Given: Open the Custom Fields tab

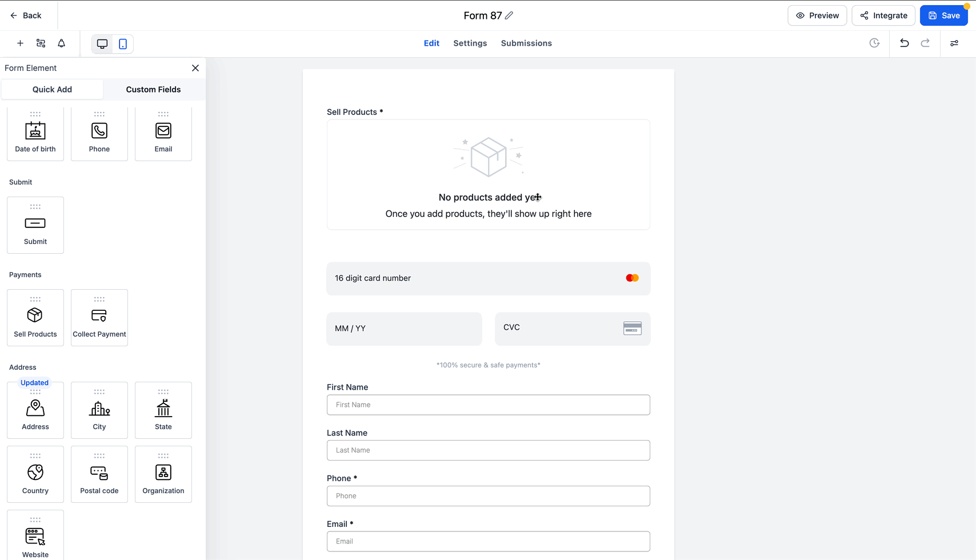Looking at the screenshot, I should (153, 90).
